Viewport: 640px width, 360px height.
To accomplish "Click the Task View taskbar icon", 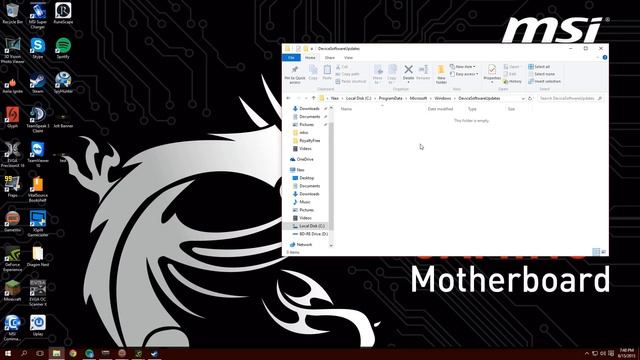I will [40, 353].
